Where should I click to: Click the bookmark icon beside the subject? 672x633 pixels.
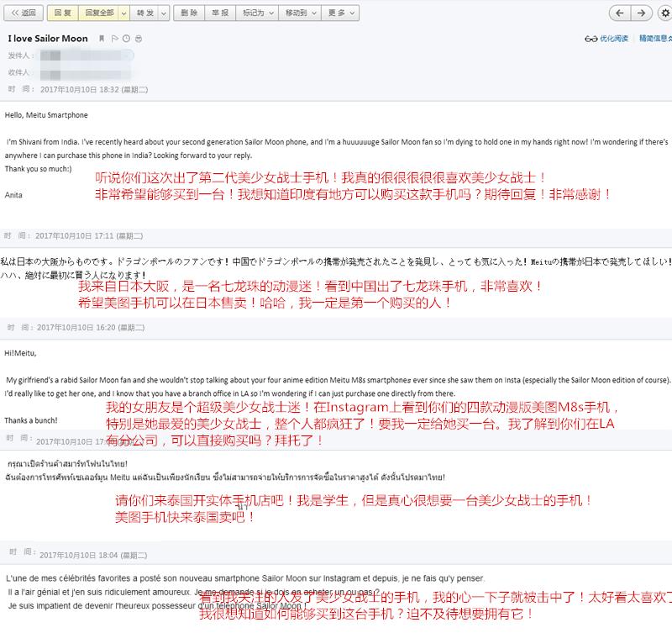[102, 39]
